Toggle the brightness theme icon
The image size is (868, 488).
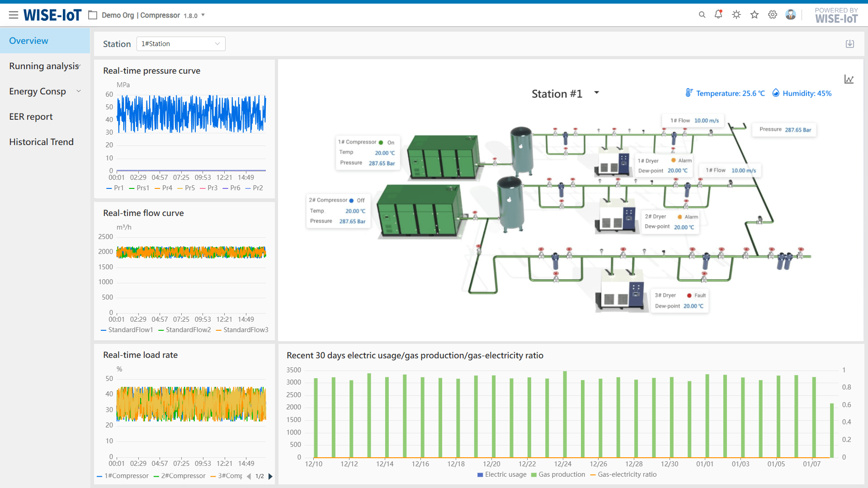pyautogui.click(x=736, y=15)
